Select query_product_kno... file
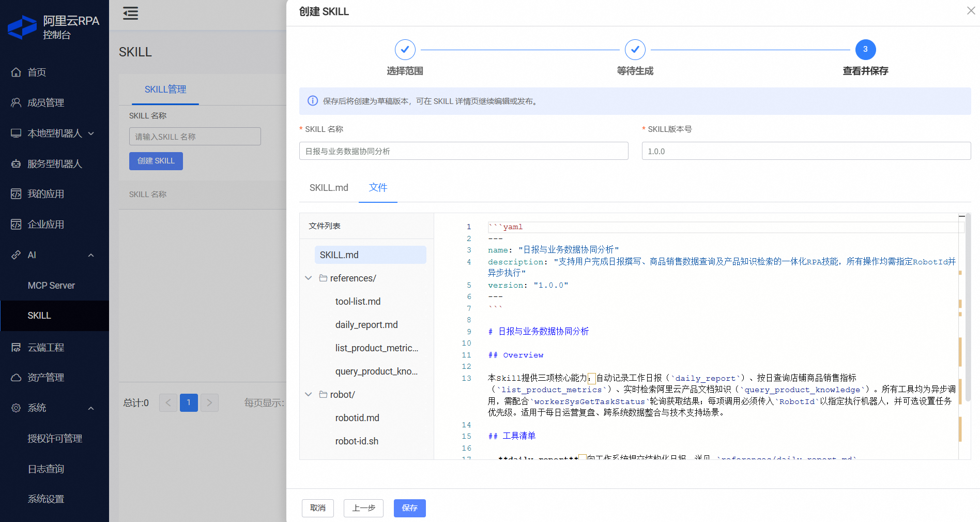The image size is (980, 522). pyautogui.click(x=376, y=371)
